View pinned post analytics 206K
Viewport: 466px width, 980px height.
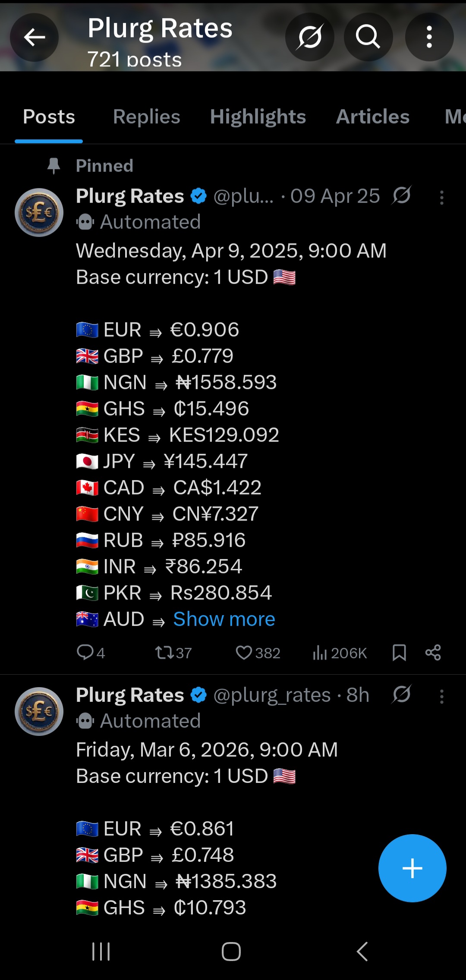point(340,653)
